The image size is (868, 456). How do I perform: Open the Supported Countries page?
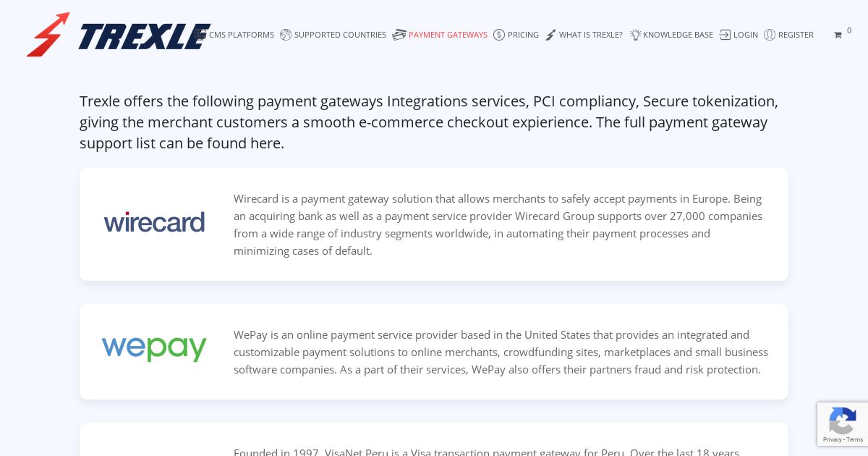(340, 35)
